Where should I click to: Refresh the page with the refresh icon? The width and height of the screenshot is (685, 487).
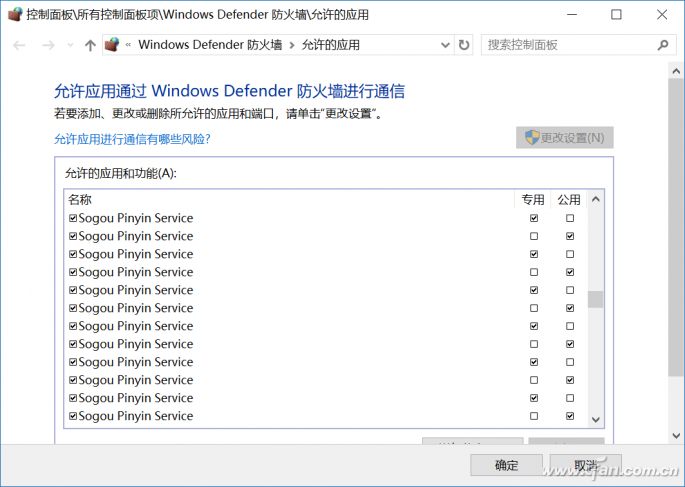coord(464,45)
